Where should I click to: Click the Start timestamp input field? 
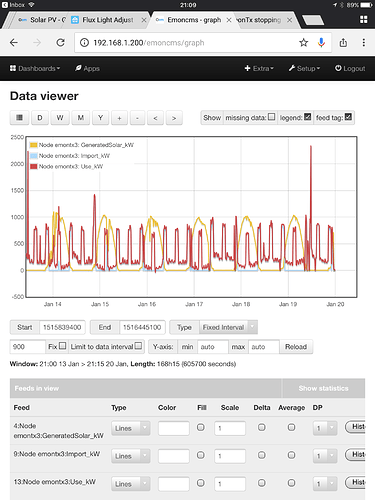click(62, 327)
